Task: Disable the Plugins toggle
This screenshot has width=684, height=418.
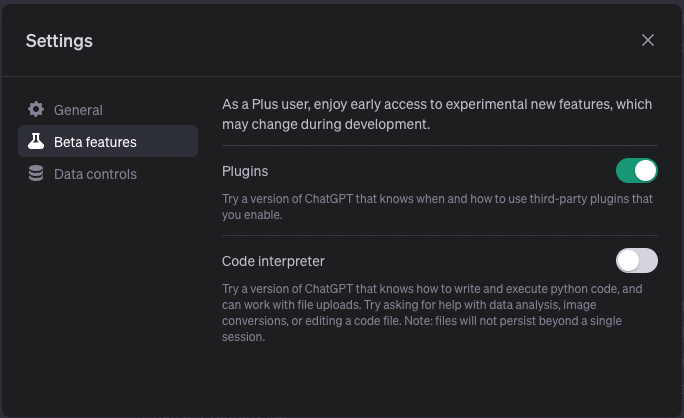Action: 636,171
